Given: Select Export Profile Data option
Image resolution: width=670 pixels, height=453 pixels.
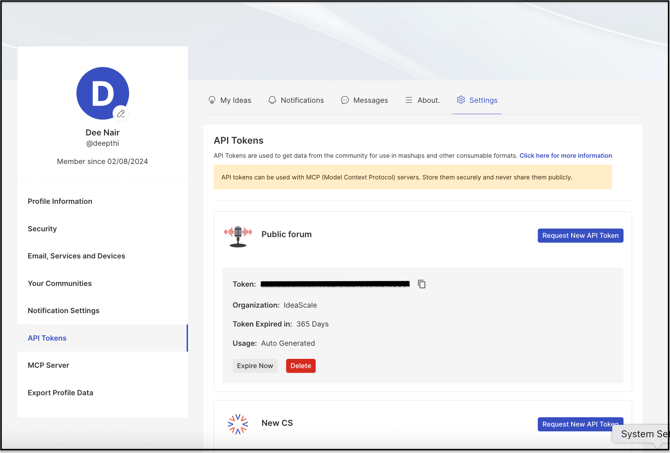Looking at the screenshot, I should pos(60,393).
